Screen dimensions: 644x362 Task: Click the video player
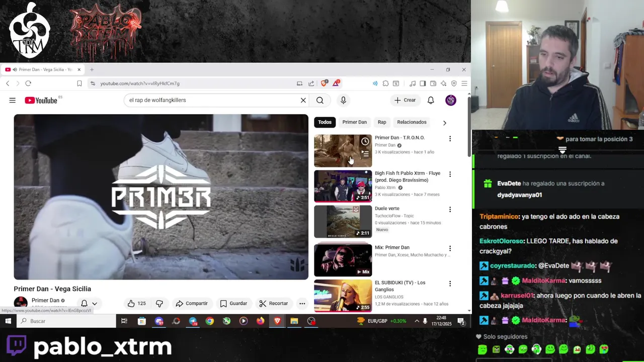click(x=161, y=197)
